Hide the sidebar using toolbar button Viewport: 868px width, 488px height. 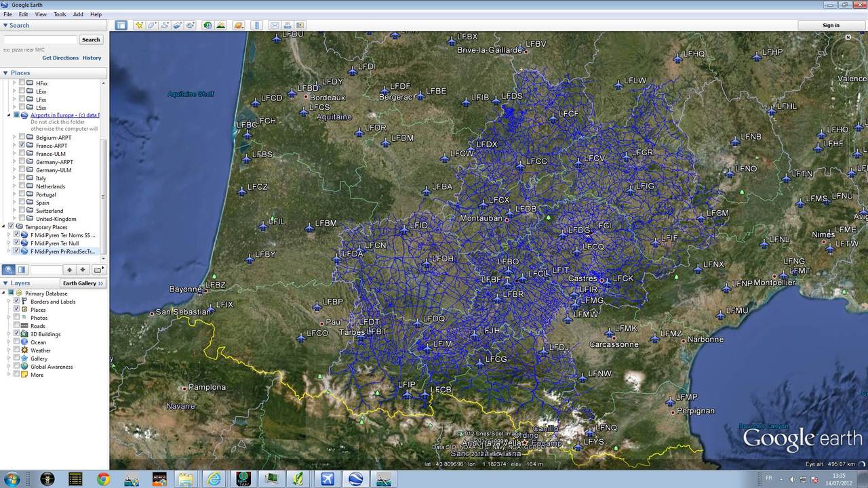121,25
